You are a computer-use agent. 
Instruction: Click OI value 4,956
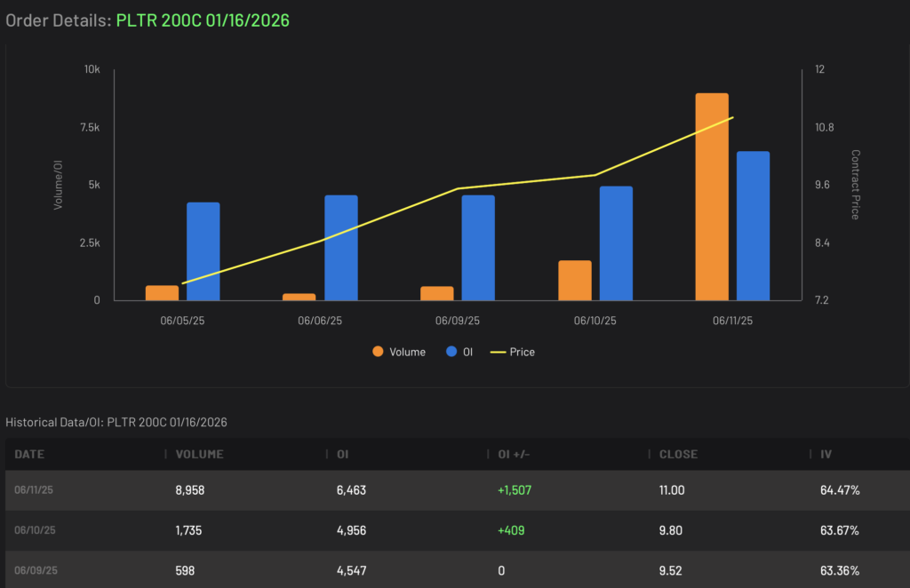[x=351, y=530]
